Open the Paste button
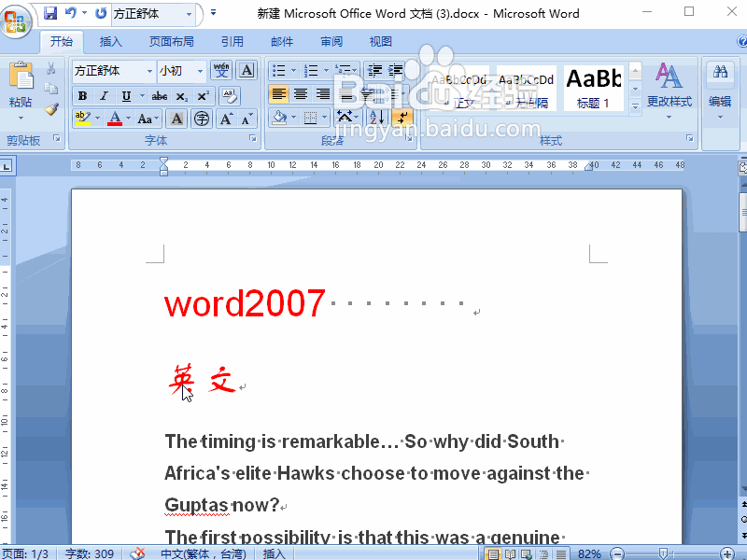The height and width of the screenshot is (560, 747). click(21, 91)
